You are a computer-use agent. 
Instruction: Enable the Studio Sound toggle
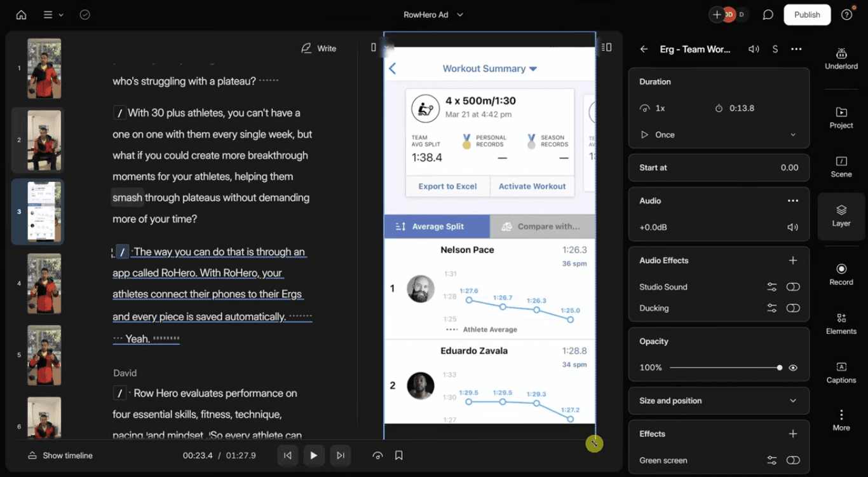coord(793,287)
